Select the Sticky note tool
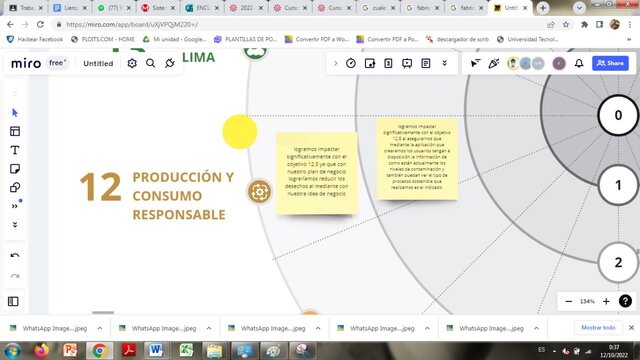Image resolution: width=640 pixels, height=360 pixels. point(15,169)
